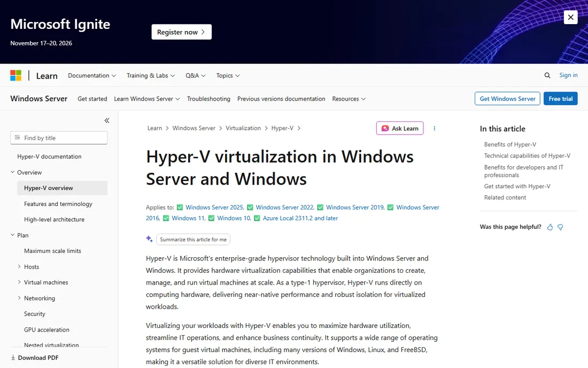Screen dimensions: 588x368
Task: Select Hyper-V documentation in sidebar
Action: coord(49,156)
